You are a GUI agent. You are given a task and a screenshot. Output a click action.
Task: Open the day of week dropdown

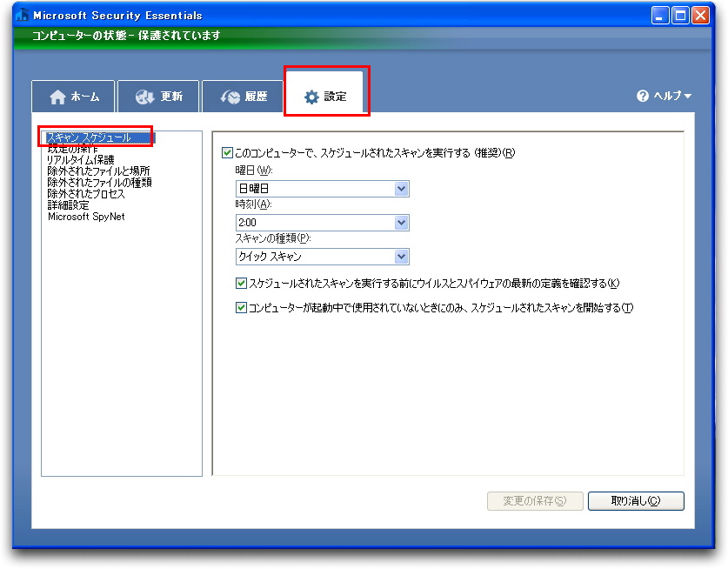(401, 189)
